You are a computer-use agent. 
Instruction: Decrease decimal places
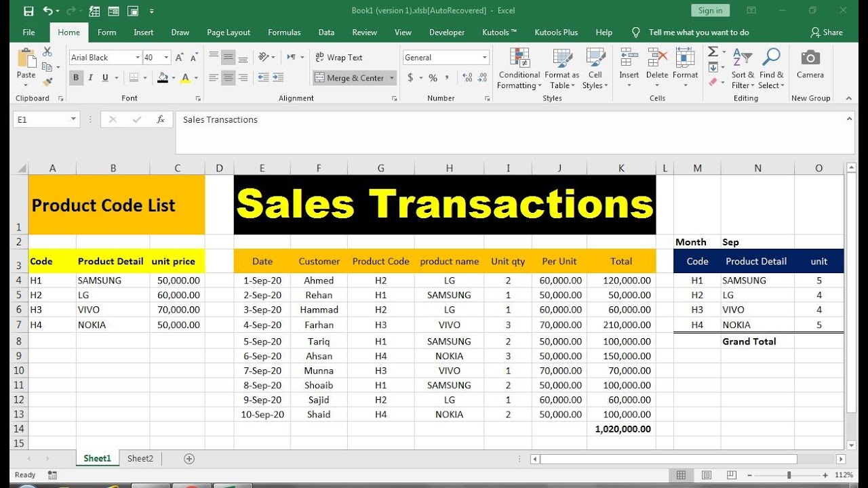coord(481,78)
